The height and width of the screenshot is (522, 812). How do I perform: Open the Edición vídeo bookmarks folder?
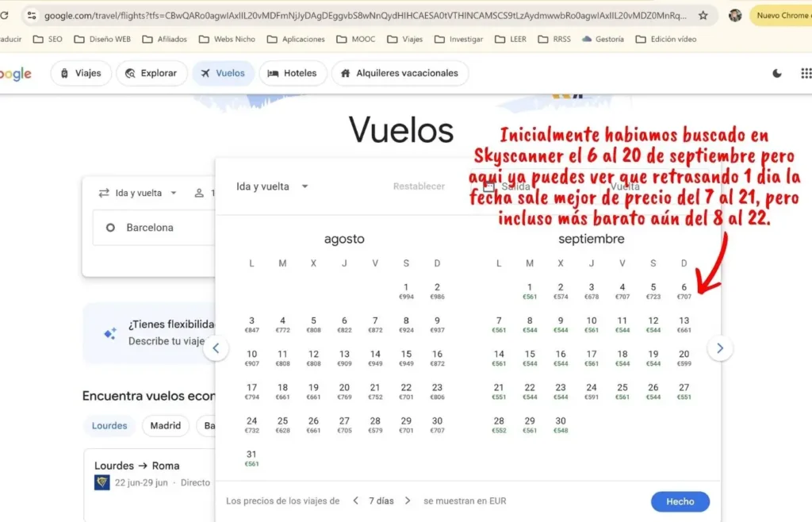pyautogui.click(x=666, y=40)
